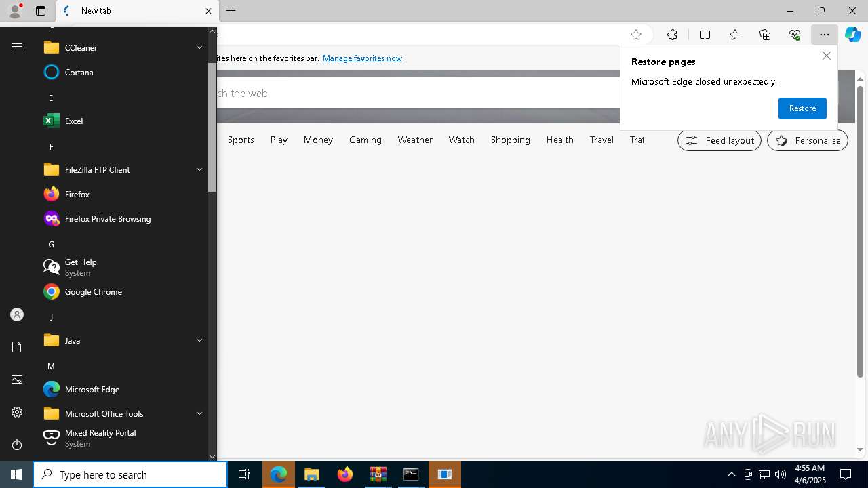Open Task View on the taskbar

coord(244,474)
